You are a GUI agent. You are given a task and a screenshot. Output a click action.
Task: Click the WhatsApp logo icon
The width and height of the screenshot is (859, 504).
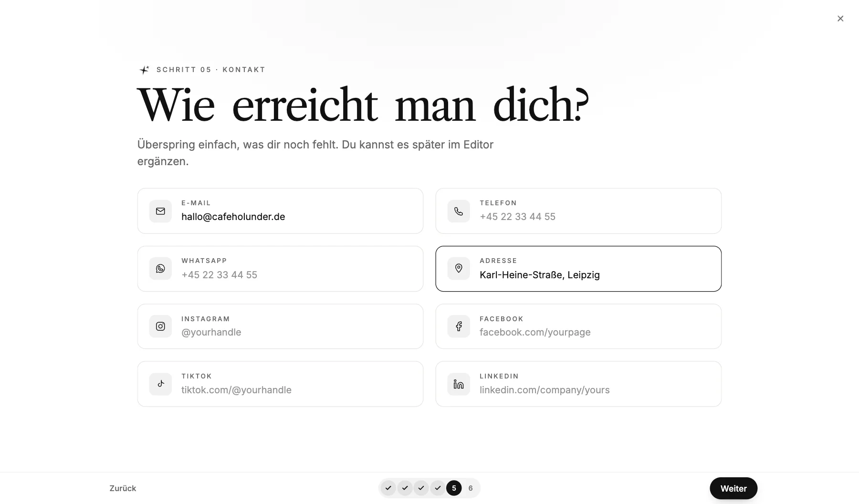click(x=160, y=269)
